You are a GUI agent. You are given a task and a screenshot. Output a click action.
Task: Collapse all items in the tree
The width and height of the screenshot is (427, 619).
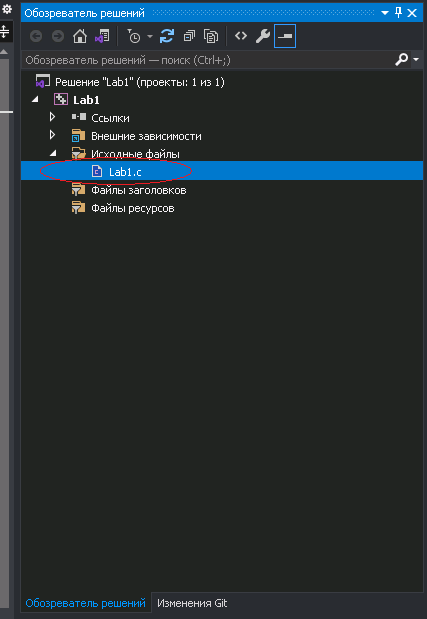pos(189,36)
